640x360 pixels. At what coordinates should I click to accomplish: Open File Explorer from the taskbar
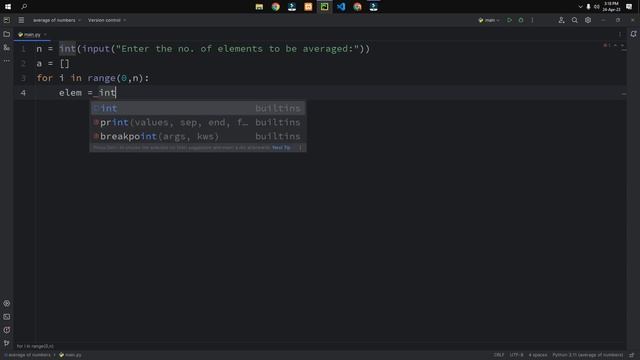[x=259, y=7]
